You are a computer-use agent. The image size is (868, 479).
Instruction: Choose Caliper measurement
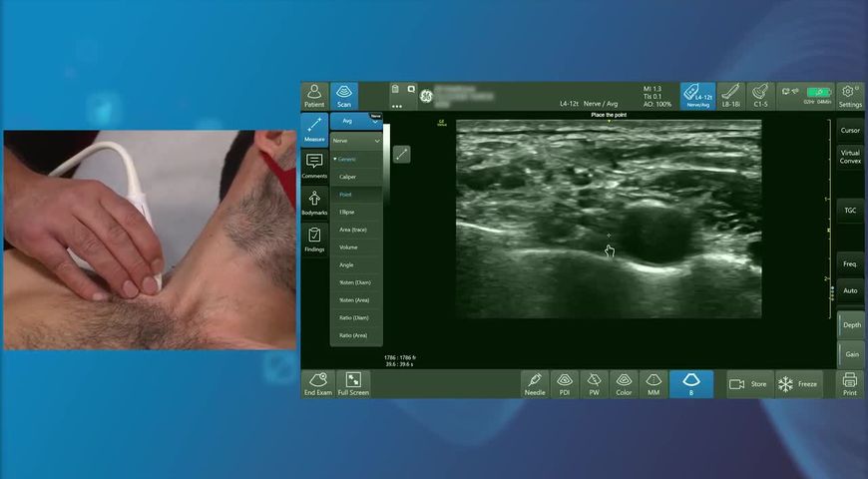(x=356, y=177)
